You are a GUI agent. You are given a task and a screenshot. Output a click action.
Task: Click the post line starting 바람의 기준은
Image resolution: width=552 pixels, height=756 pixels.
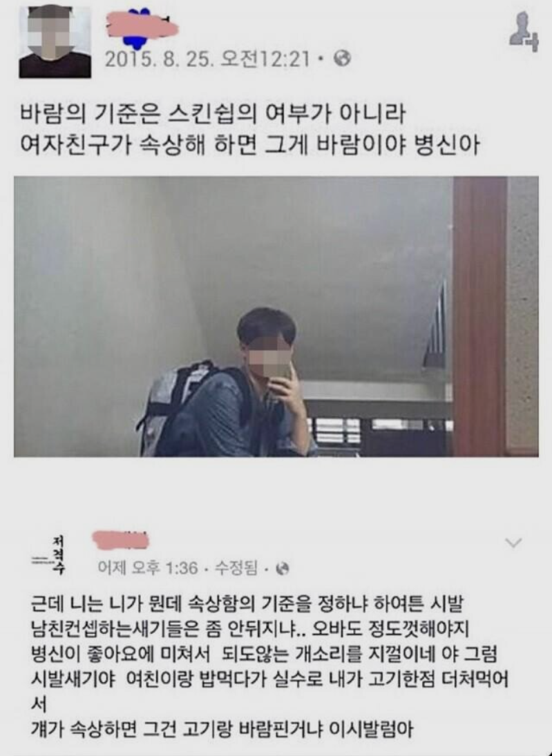click(212, 115)
